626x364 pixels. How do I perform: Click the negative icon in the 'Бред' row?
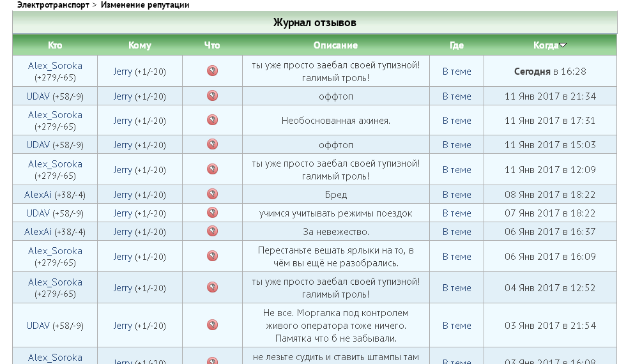tap(212, 194)
